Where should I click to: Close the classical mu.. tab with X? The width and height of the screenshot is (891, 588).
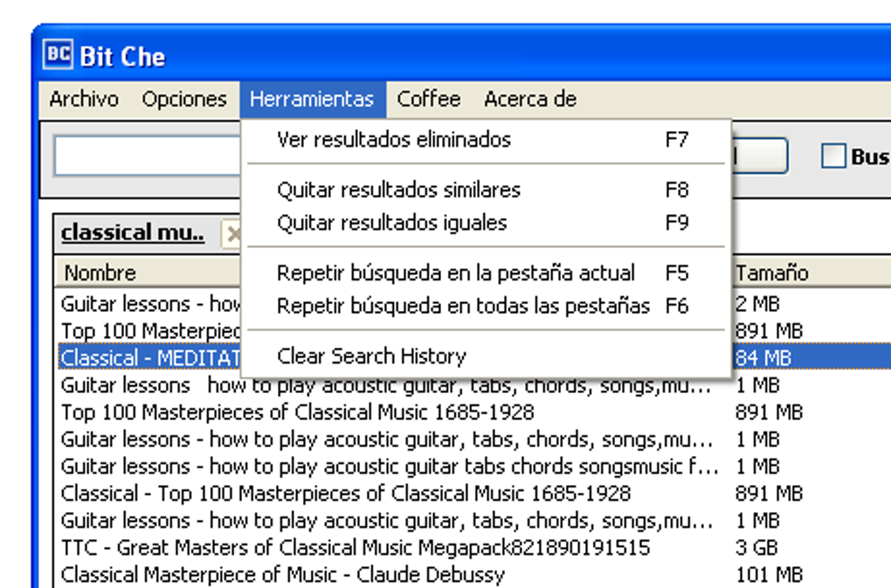pyautogui.click(x=231, y=234)
